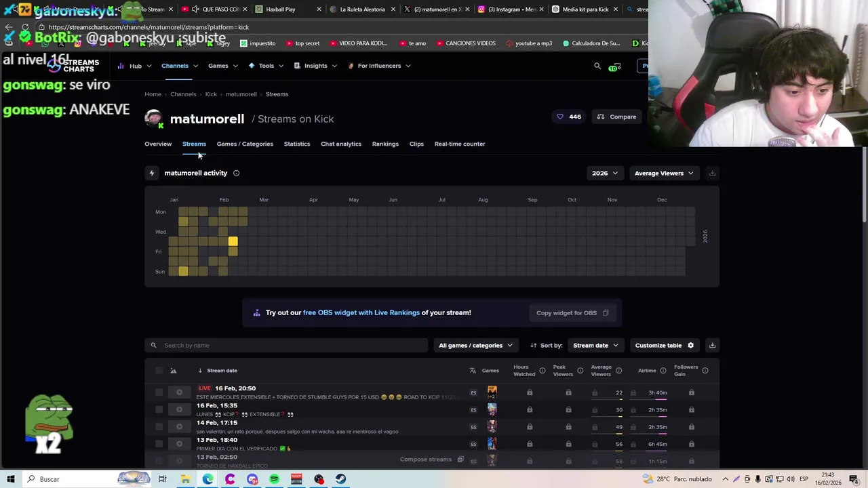Screen dimensions: 868x488
Task: Click the Kick breadcrumb link
Action: pos(211,94)
